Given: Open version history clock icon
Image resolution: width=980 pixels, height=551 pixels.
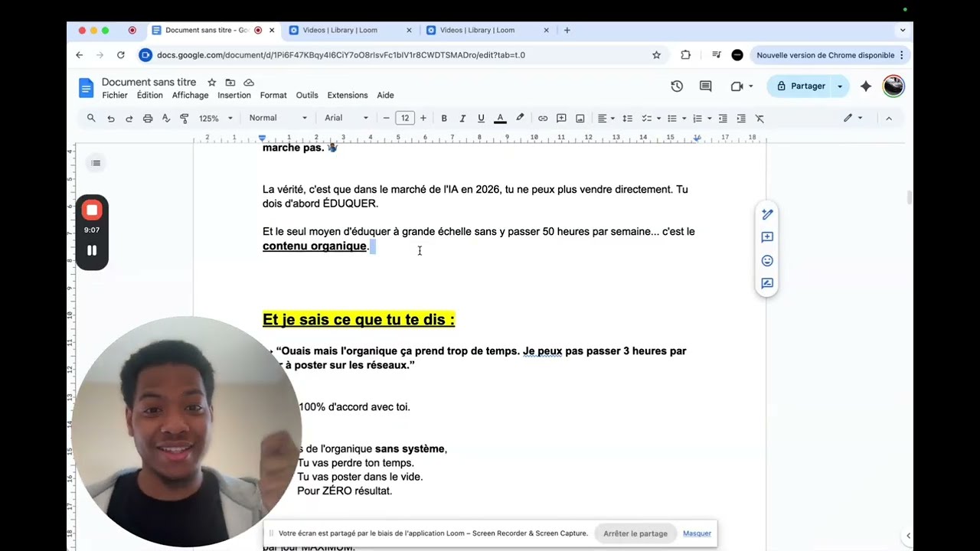Looking at the screenshot, I should pyautogui.click(x=677, y=86).
